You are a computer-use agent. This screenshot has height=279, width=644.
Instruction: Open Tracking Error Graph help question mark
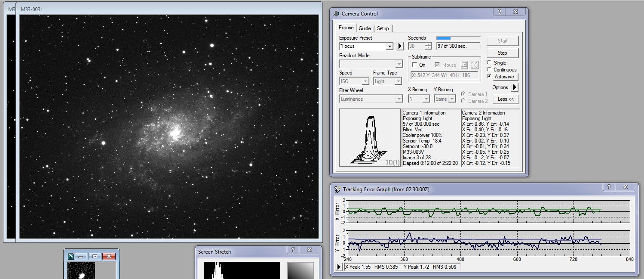(610, 187)
